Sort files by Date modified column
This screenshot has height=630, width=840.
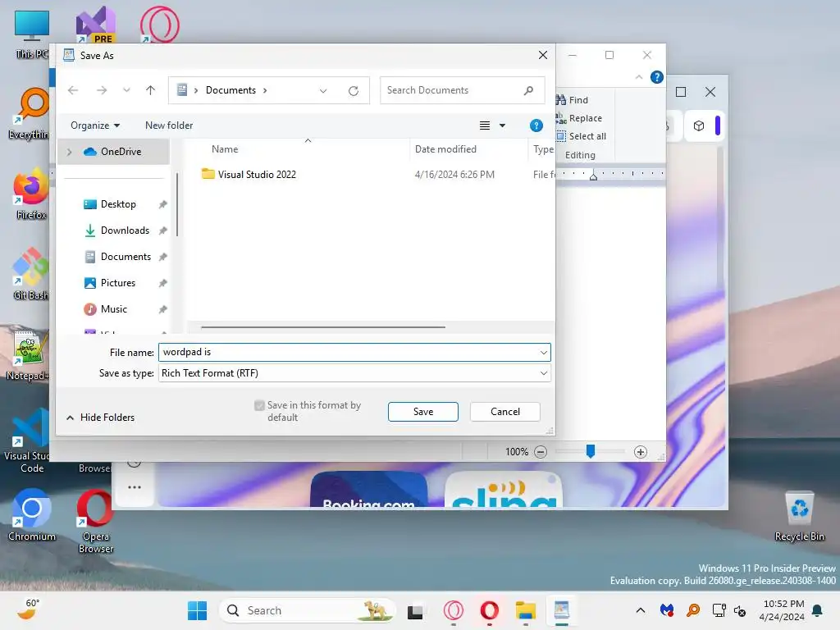pos(445,149)
